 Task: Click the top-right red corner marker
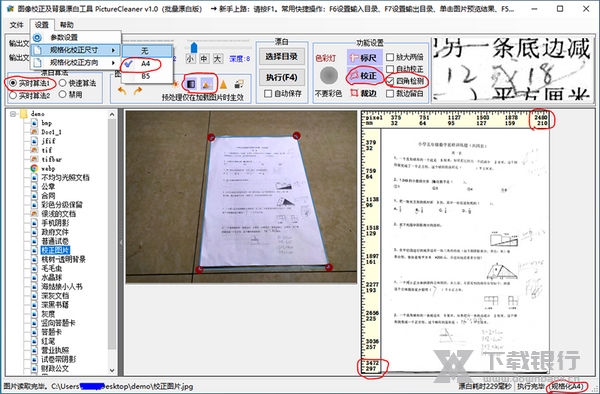pos(296,135)
